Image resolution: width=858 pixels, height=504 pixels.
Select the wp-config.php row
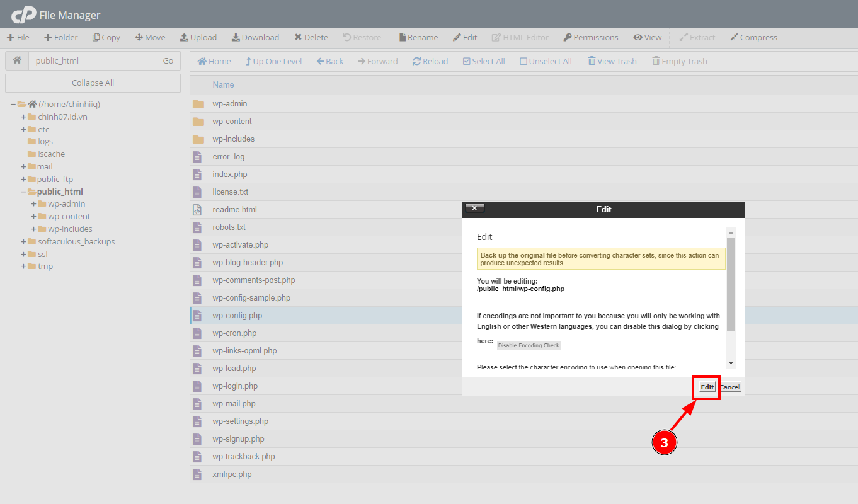(x=523, y=315)
